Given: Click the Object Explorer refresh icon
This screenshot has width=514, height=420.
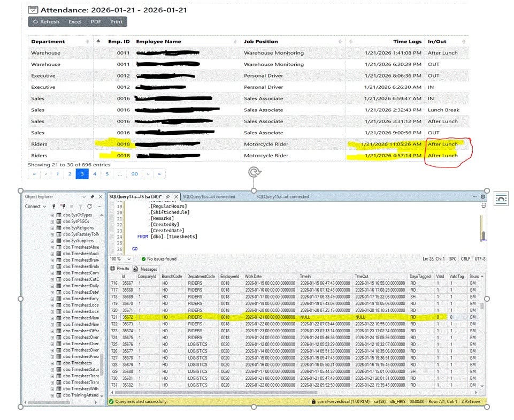Looking at the screenshot, I should (x=89, y=206).
